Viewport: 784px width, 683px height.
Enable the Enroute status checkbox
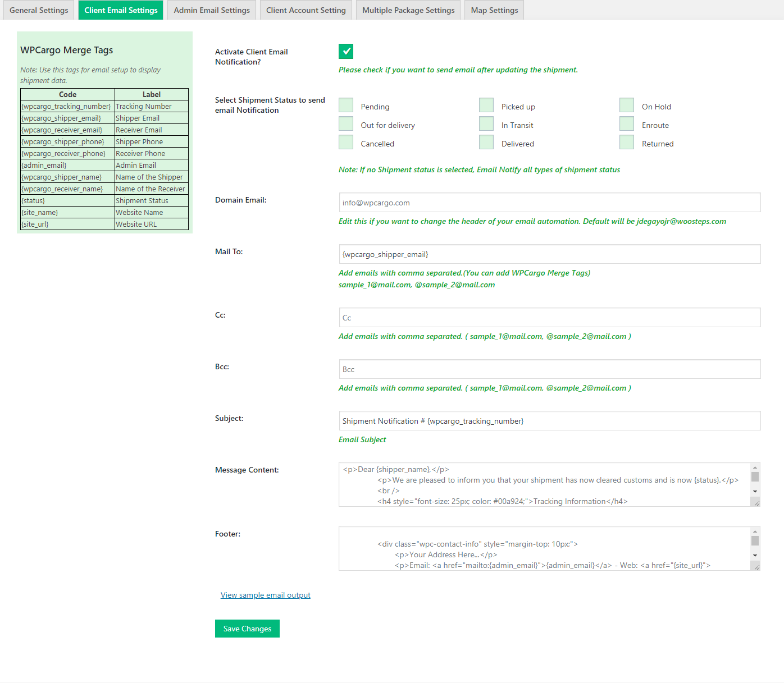click(627, 123)
